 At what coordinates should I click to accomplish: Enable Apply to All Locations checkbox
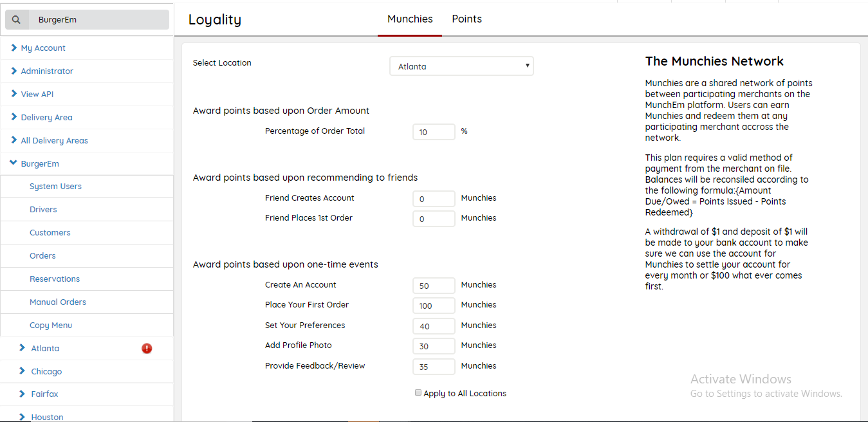point(418,393)
